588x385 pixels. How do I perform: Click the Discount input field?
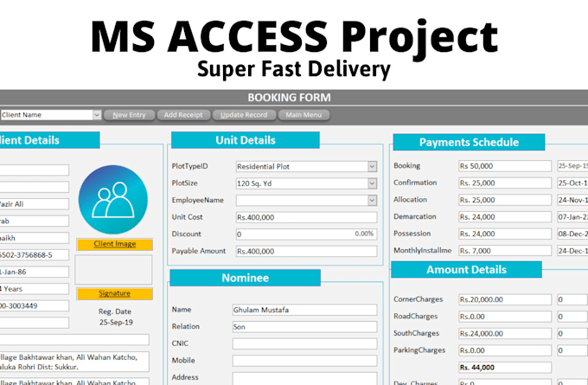tap(306, 234)
